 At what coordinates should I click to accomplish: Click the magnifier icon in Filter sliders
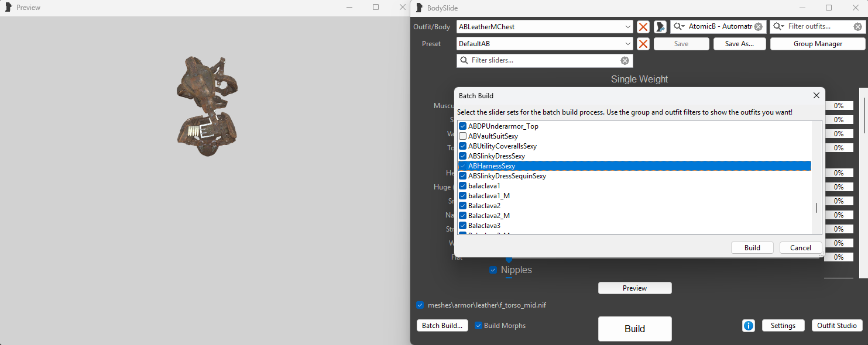coord(464,60)
